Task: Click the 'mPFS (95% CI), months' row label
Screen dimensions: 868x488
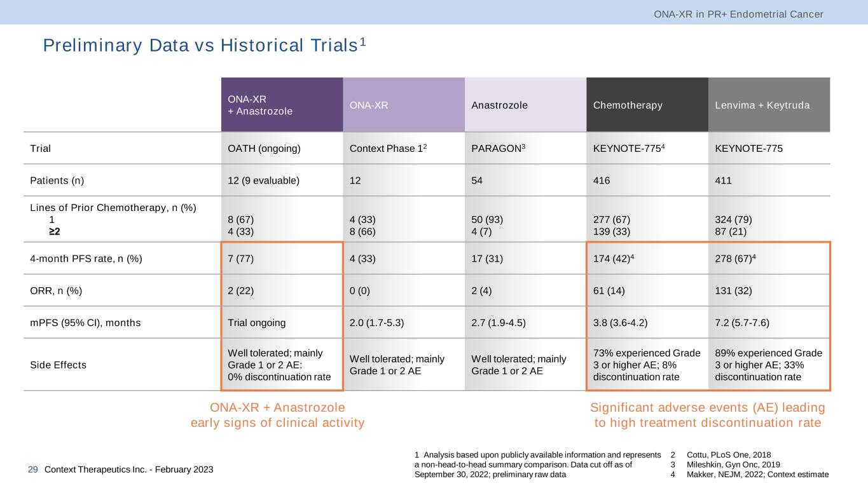Action: 85,322
